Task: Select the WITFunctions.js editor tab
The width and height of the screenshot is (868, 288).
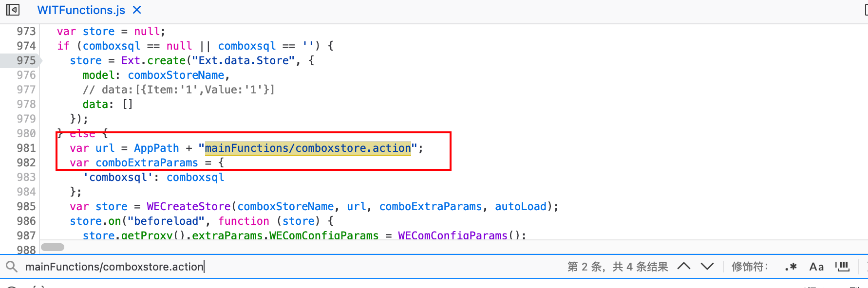Action: (81, 10)
